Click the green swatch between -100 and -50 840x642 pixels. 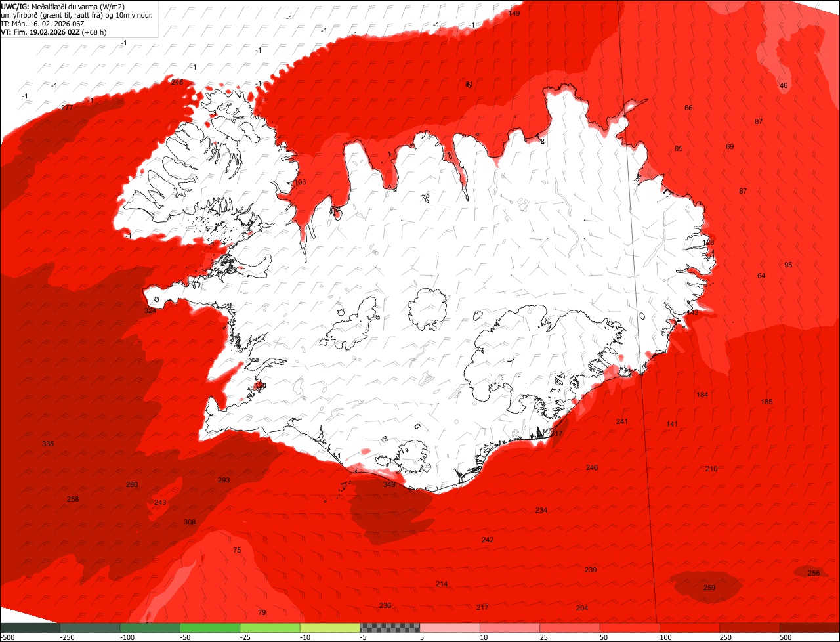point(150,628)
